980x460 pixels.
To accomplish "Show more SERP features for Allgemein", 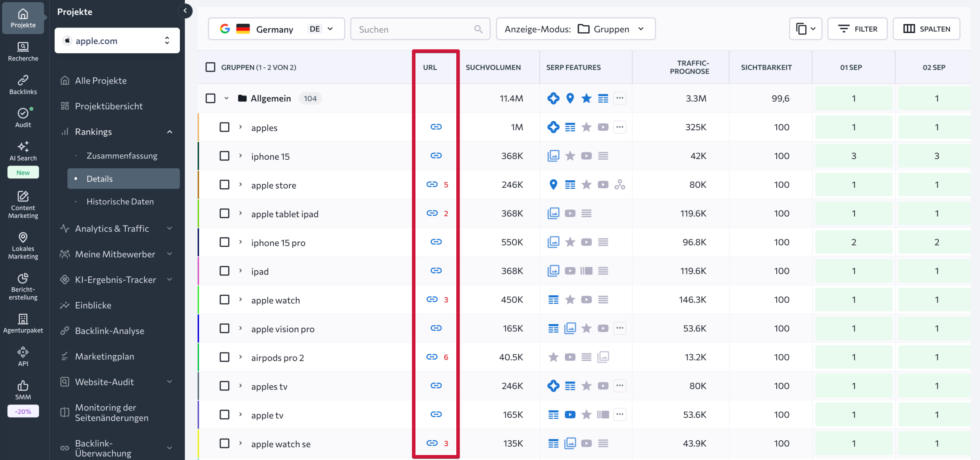I will click(x=620, y=98).
